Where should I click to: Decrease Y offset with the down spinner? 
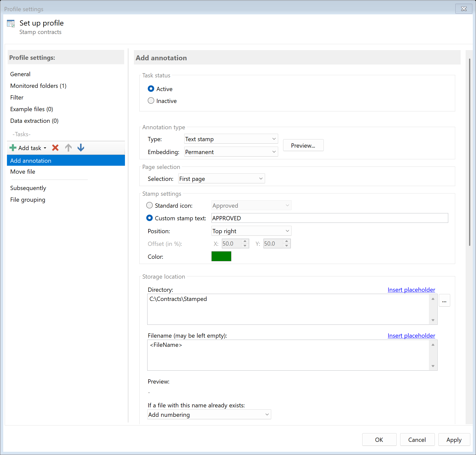click(x=287, y=246)
